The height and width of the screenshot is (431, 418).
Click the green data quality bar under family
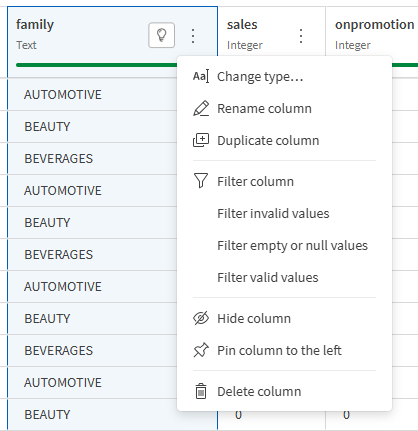coord(97,65)
